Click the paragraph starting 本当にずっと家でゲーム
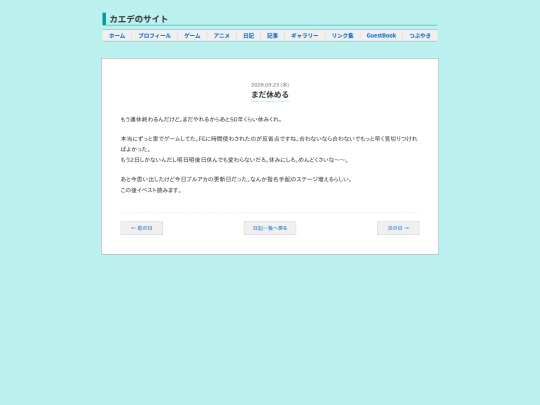The height and width of the screenshot is (405, 540). (269, 144)
